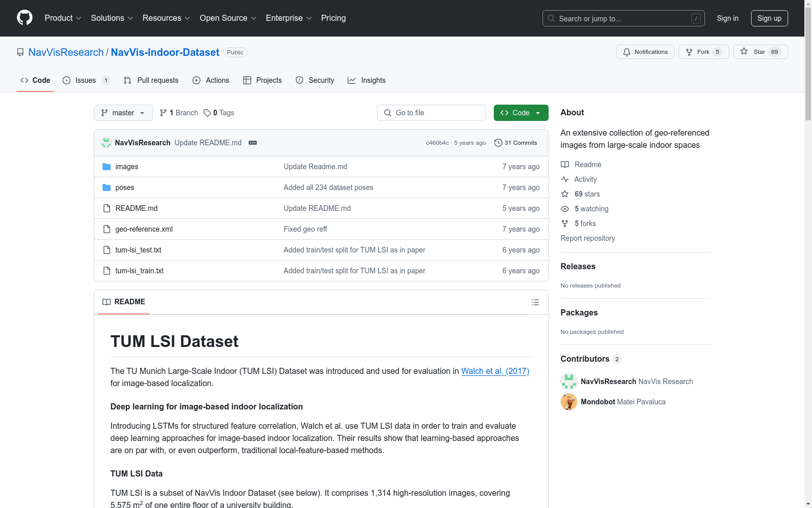Open the 'Fixed geo reff' commit message
This screenshot has height=508, width=812.
(306, 229)
